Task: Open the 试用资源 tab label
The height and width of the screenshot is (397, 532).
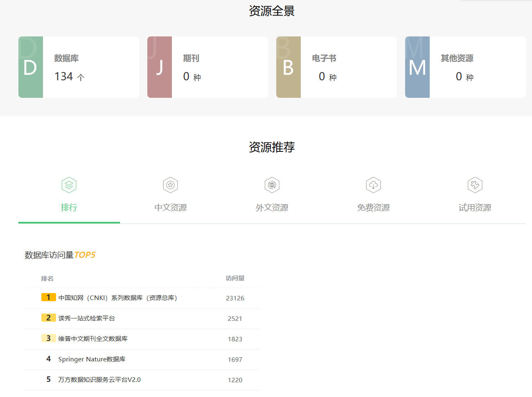Action: pyautogui.click(x=475, y=208)
